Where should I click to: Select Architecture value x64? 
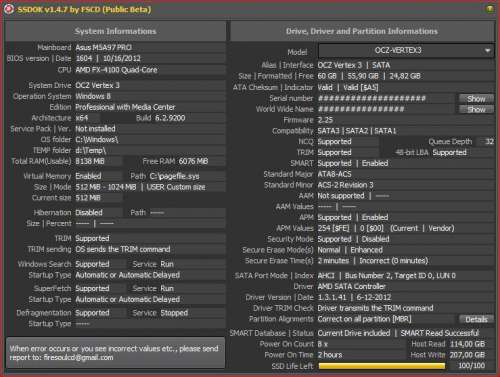(82, 118)
